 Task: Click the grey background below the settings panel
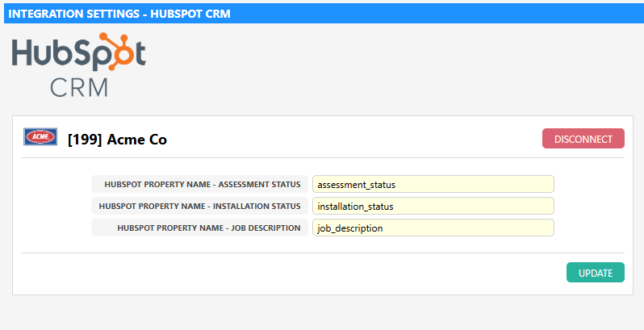pos(323,313)
